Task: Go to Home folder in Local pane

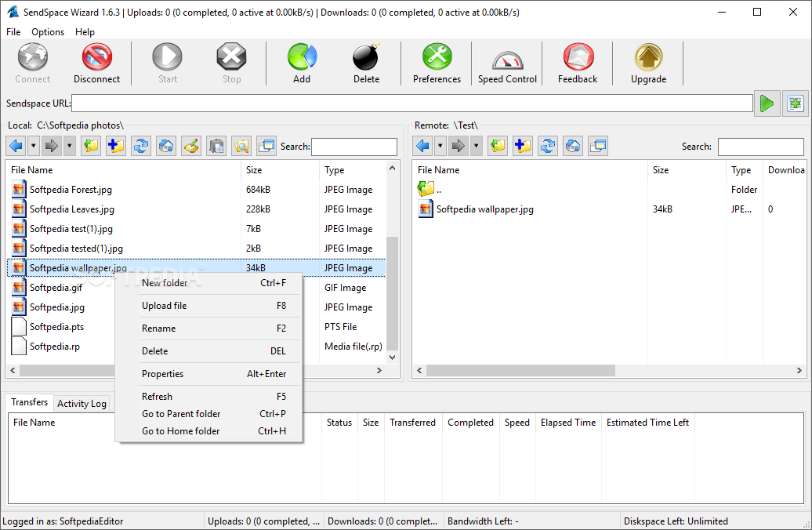Action: pyautogui.click(x=166, y=146)
